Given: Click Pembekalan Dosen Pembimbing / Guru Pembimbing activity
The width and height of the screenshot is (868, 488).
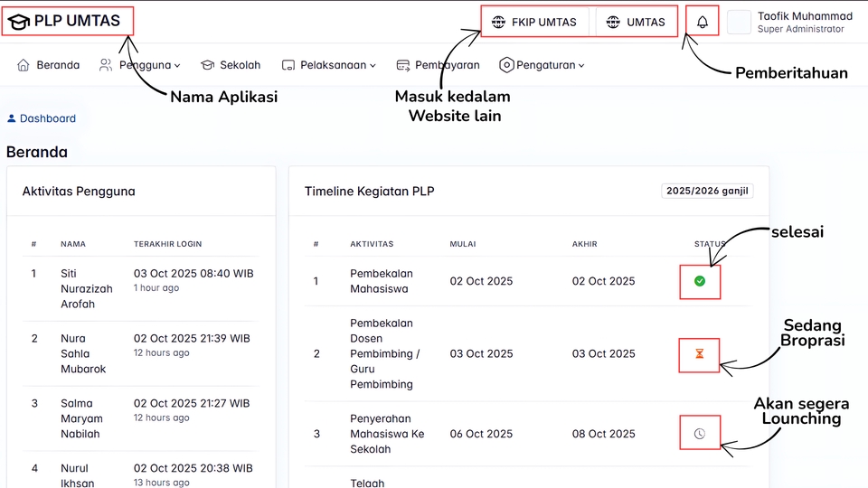Looking at the screenshot, I should [x=385, y=353].
